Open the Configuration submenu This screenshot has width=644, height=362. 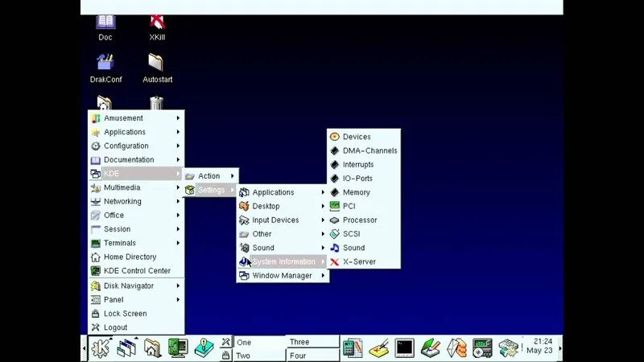pyautogui.click(x=136, y=146)
